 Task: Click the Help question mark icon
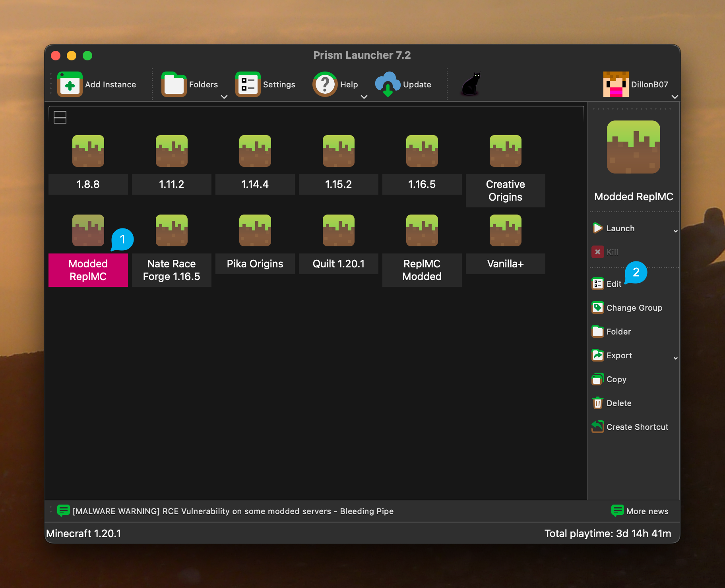325,84
